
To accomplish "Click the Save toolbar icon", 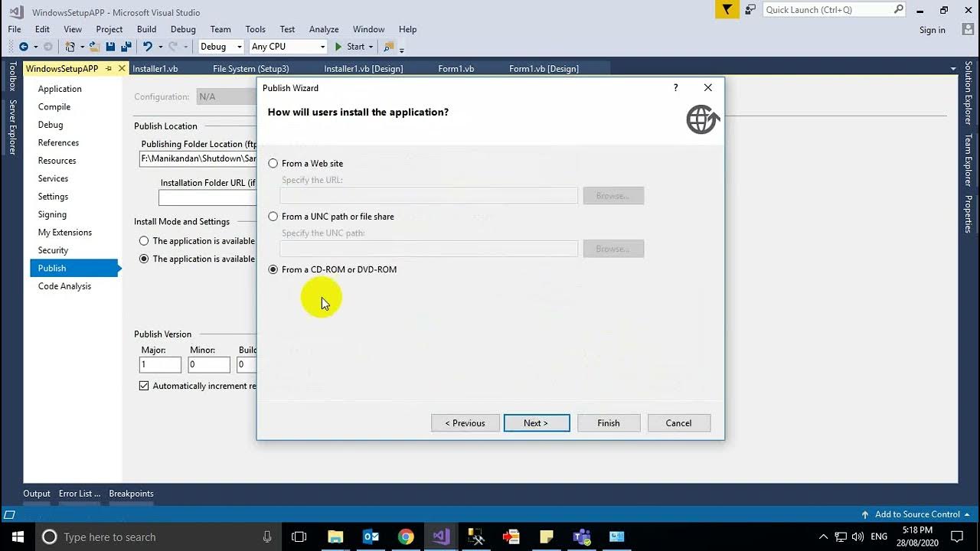I will [x=110, y=47].
